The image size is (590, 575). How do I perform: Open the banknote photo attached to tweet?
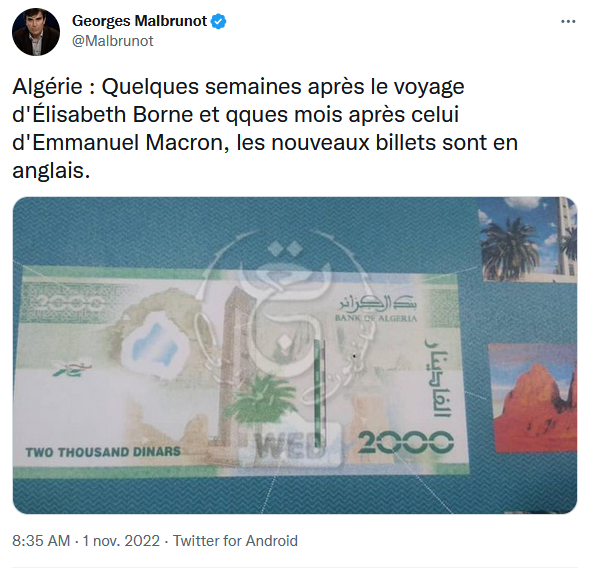(295, 355)
